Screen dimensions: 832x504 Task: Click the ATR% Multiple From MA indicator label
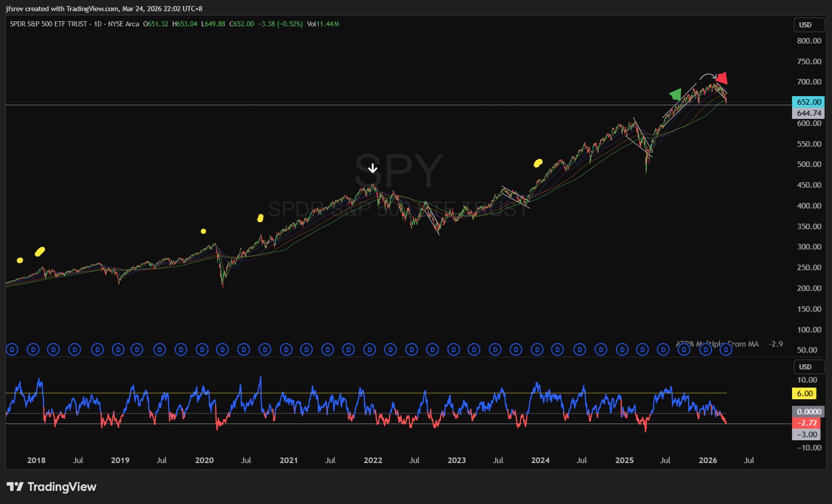[717, 344]
